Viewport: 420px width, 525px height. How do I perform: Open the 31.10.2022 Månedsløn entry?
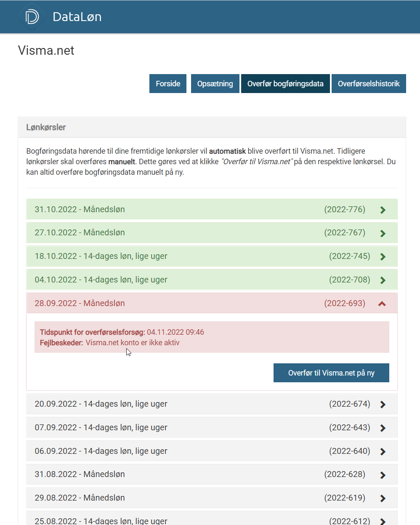[x=212, y=209]
